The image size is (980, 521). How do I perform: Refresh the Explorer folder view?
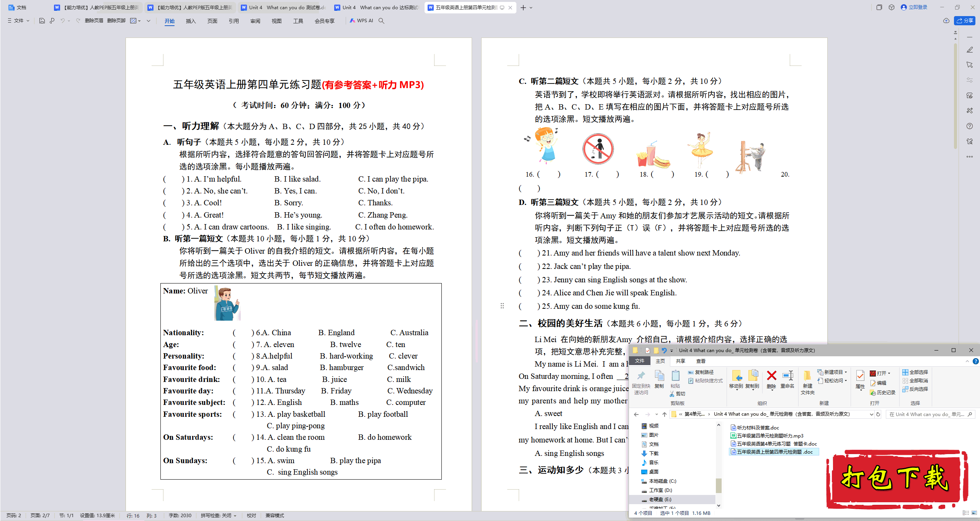point(879,415)
